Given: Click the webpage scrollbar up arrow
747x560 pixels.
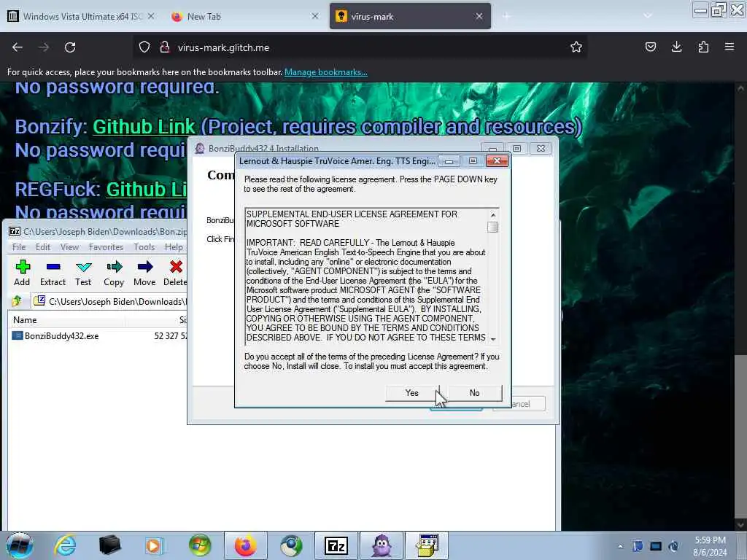Looking at the screenshot, I should (x=740, y=88).
